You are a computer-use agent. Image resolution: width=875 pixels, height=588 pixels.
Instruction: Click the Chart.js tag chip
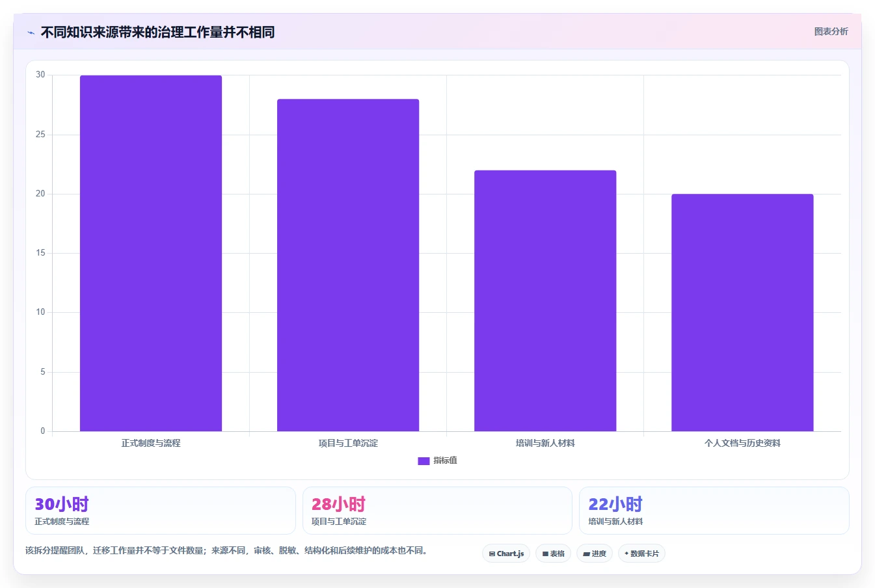click(x=506, y=554)
